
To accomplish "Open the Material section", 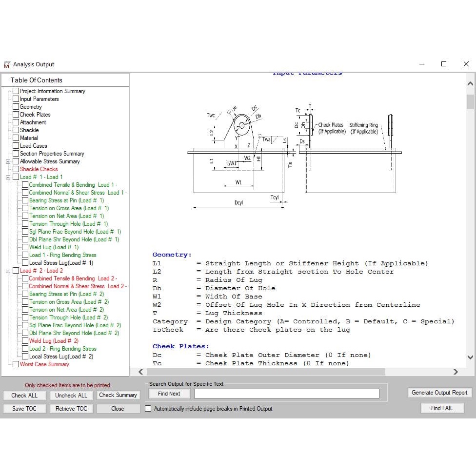I will point(29,138).
